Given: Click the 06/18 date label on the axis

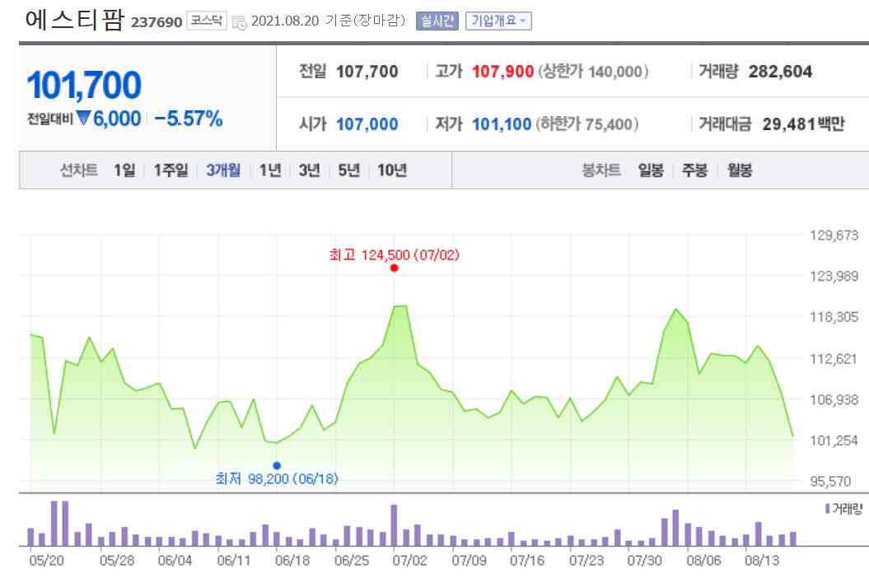Looking at the screenshot, I should [x=292, y=560].
